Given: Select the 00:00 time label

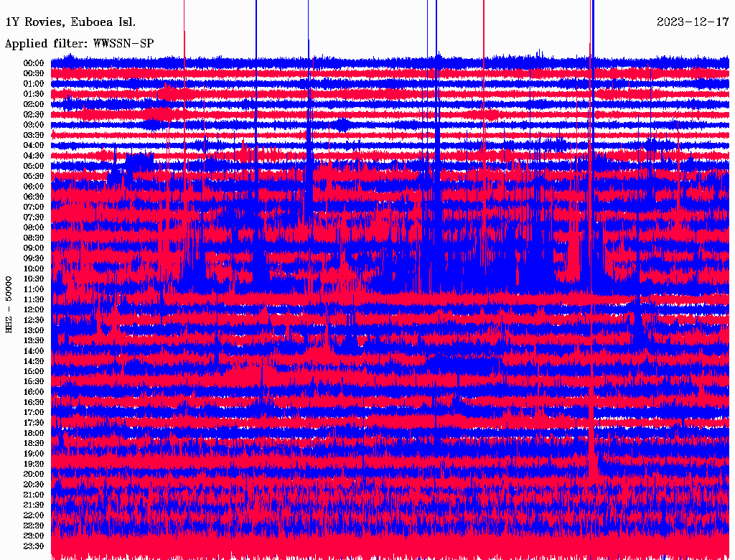Looking at the screenshot, I should [34, 63].
